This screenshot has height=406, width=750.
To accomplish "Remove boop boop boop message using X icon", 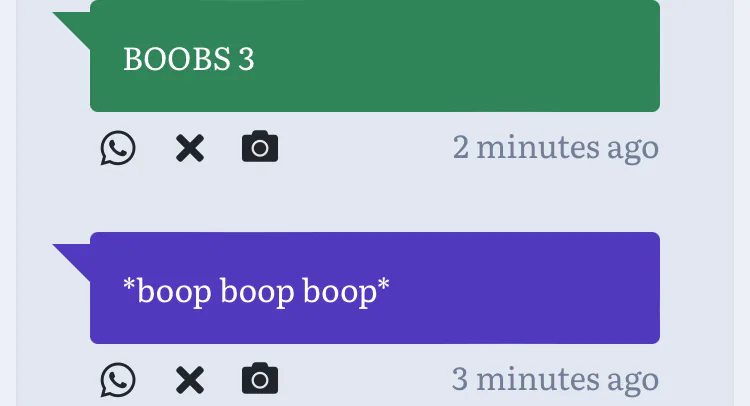I will pyautogui.click(x=190, y=380).
